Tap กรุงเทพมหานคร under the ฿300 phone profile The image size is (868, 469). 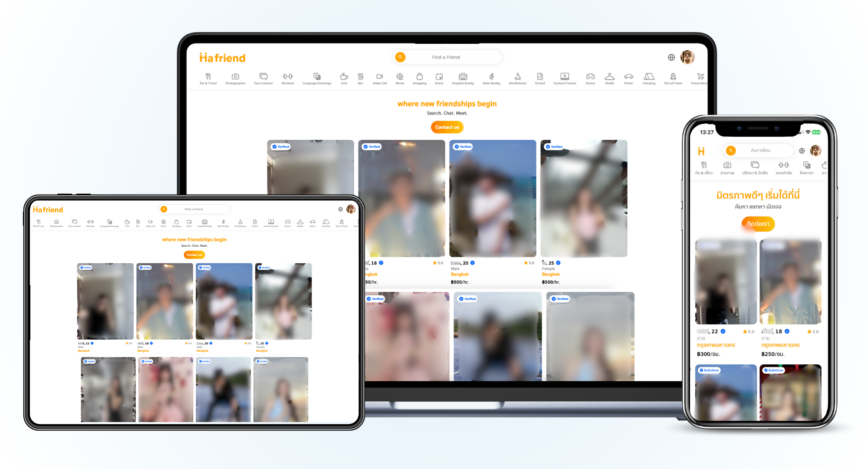pyautogui.click(x=716, y=345)
